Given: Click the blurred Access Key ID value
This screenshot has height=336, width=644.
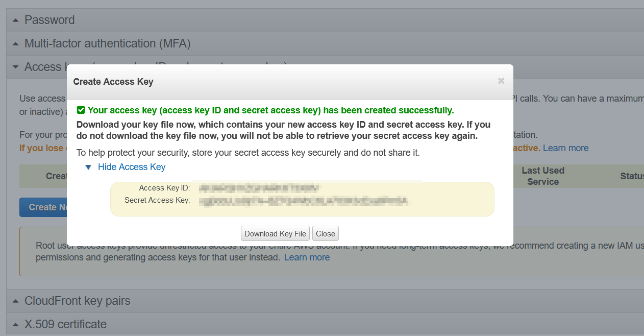Looking at the screenshot, I should coord(259,188).
